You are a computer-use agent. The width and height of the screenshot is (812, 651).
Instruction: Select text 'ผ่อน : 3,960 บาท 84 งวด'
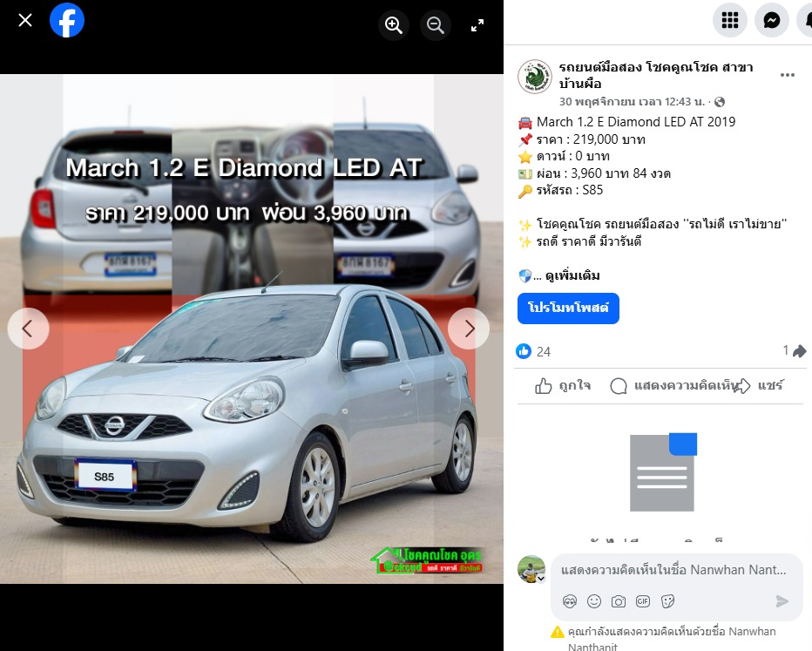(604, 173)
